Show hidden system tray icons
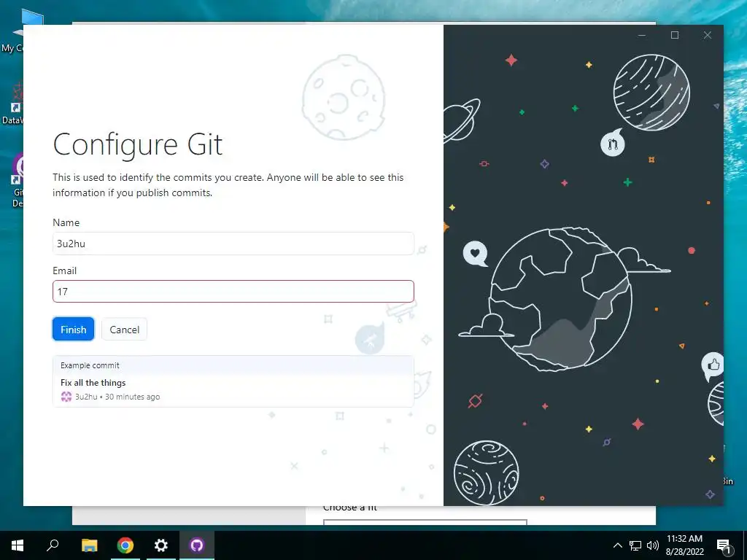The height and width of the screenshot is (560, 747). coord(617,545)
